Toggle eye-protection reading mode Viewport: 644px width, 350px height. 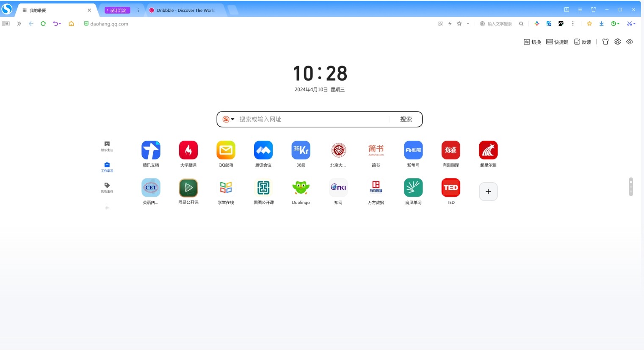pyautogui.click(x=630, y=42)
